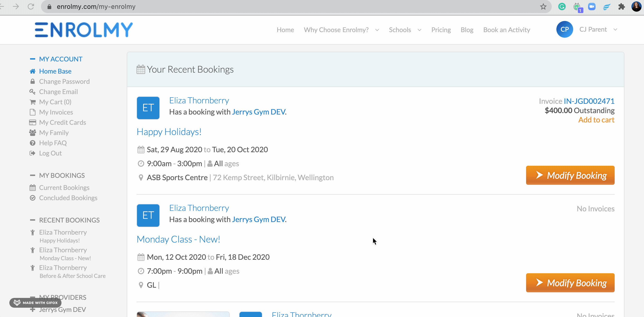Open Eliza Thornberry name in Monday Class card
The width and height of the screenshot is (644, 317).
click(199, 208)
